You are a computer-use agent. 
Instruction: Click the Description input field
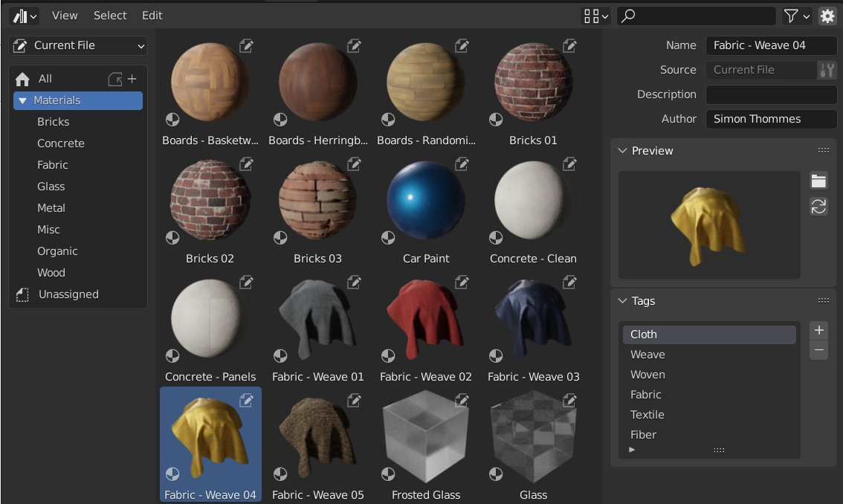tap(771, 94)
